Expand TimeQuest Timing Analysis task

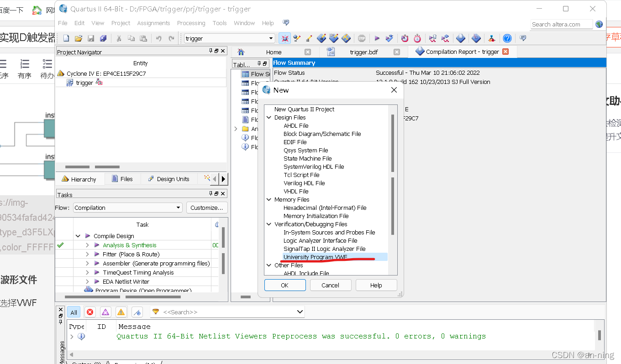[87, 272]
